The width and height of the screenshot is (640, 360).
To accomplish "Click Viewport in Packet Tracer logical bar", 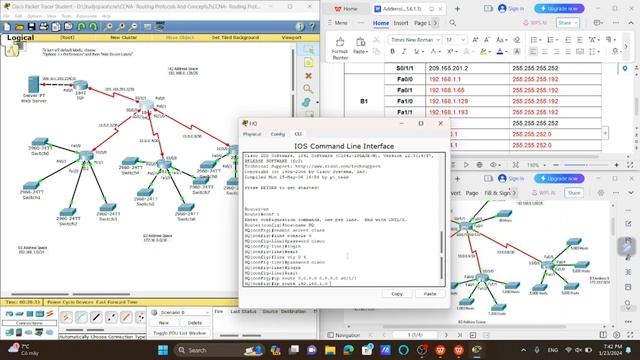I will pyautogui.click(x=291, y=38).
